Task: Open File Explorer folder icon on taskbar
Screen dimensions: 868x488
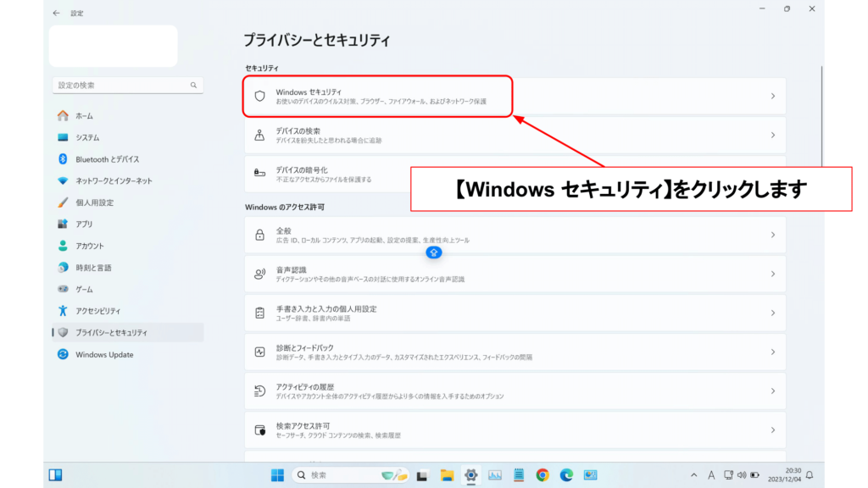Action: [x=447, y=475]
